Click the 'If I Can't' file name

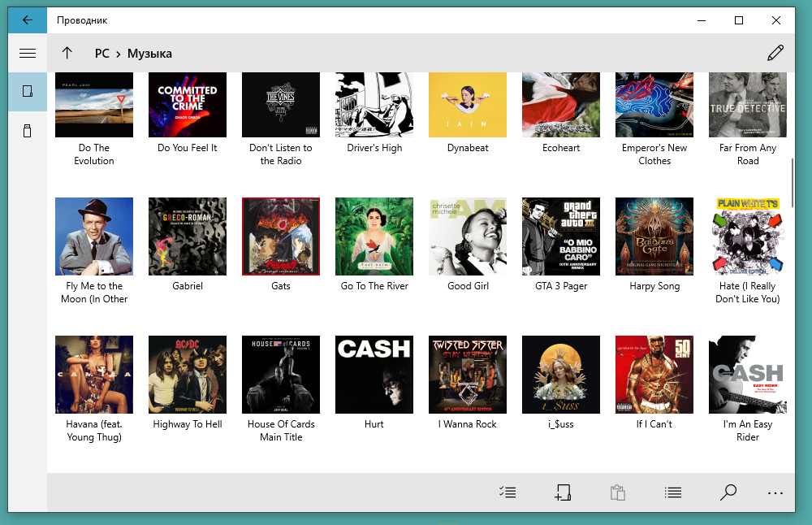[x=654, y=424]
